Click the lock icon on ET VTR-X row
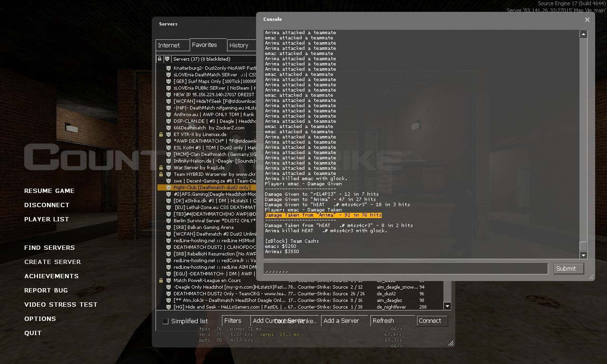The height and width of the screenshot is (364, 607). click(x=161, y=135)
